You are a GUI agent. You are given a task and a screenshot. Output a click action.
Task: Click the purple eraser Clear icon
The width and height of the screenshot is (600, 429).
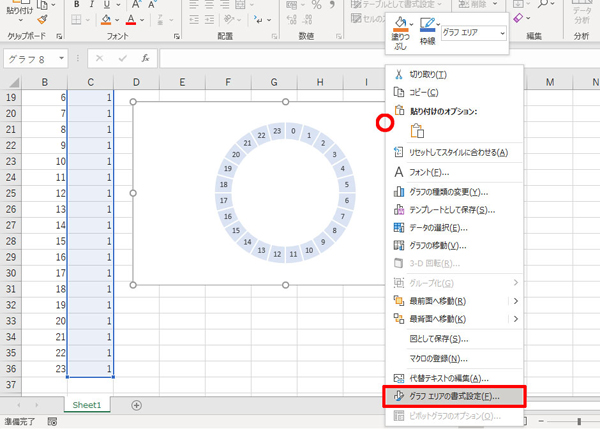(x=518, y=18)
